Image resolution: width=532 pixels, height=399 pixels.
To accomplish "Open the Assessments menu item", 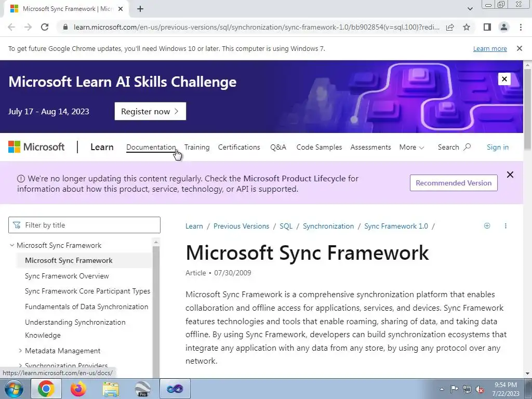I will pos(370,147).
